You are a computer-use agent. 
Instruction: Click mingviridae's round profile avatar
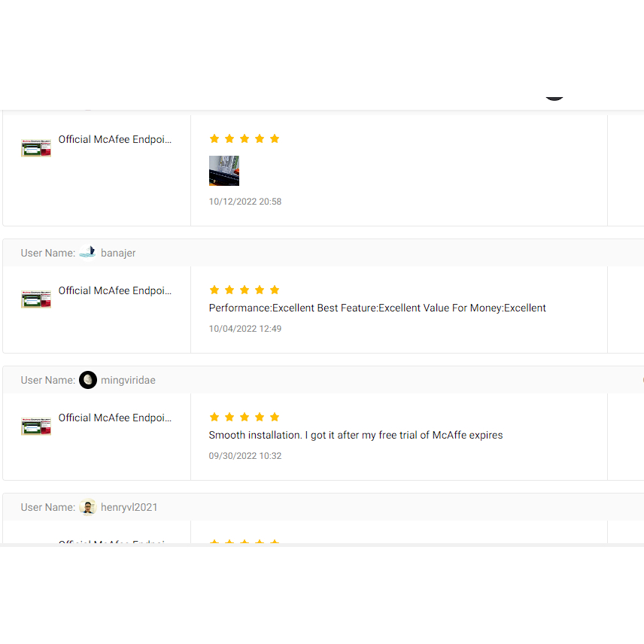click(x=88, y=380)
